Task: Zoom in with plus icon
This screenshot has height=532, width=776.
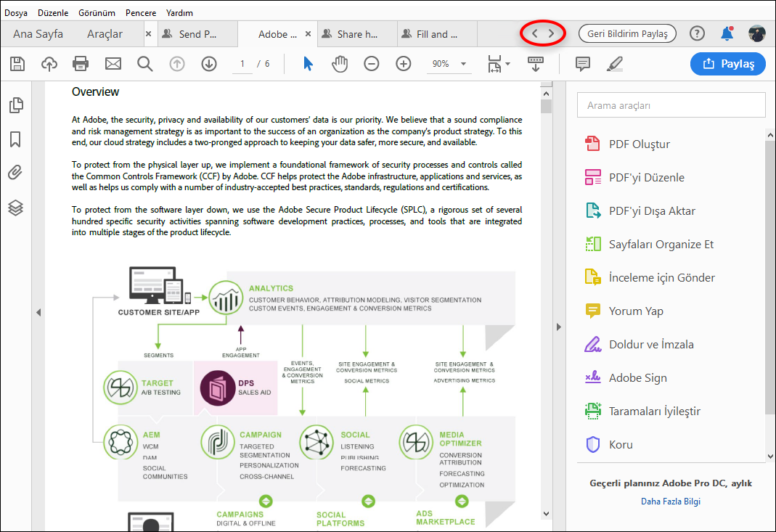Action: (404, 64)
